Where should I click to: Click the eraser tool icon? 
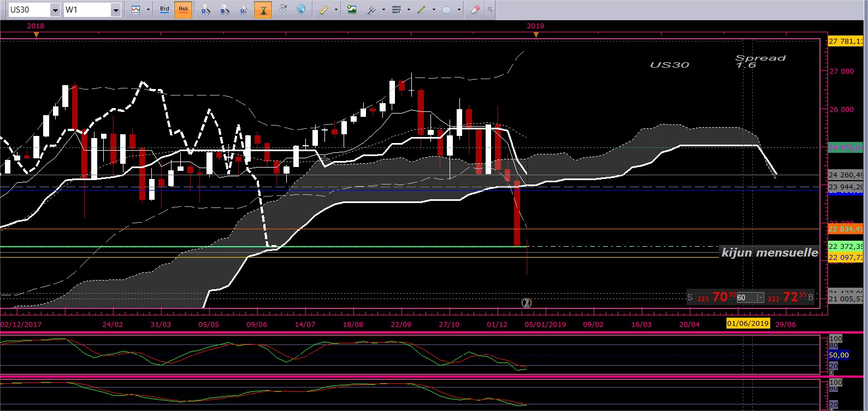pyautogui.click(x=475, y=10)
